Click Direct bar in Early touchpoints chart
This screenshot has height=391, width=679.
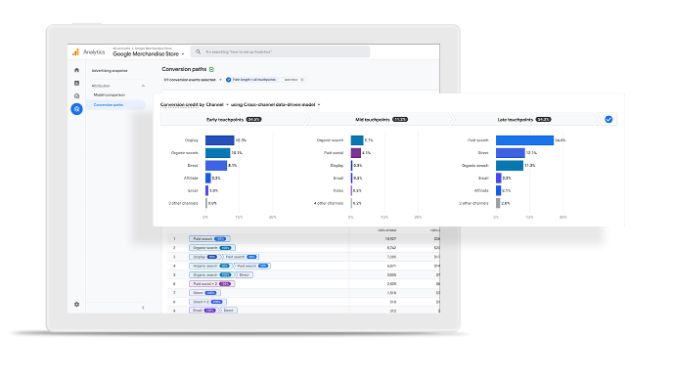(x=216, y=165)
